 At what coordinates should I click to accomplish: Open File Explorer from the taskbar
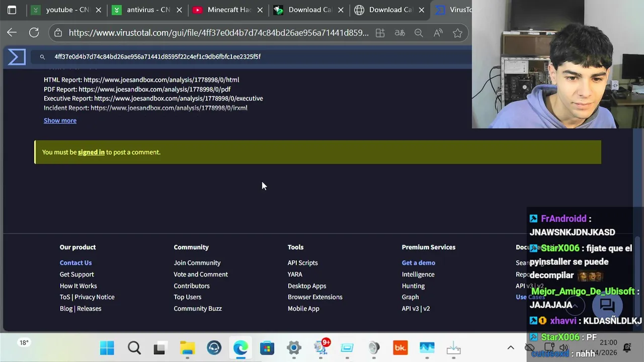click(x=187, y=348)
